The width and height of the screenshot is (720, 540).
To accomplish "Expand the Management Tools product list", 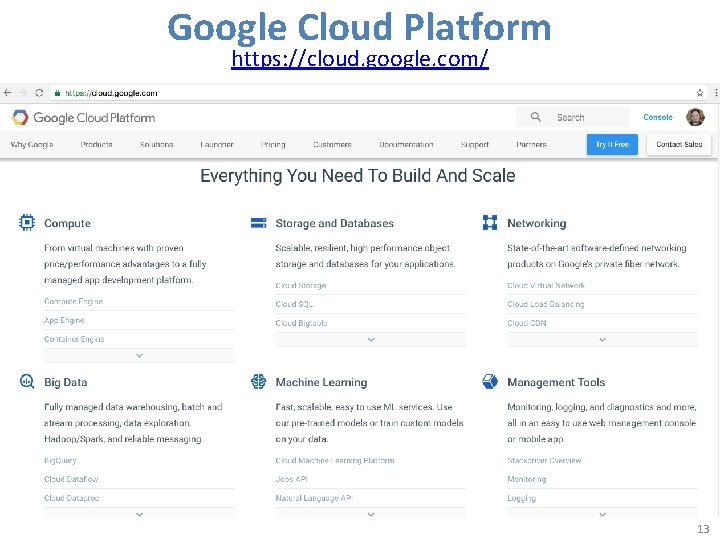I will coord(602,514).
